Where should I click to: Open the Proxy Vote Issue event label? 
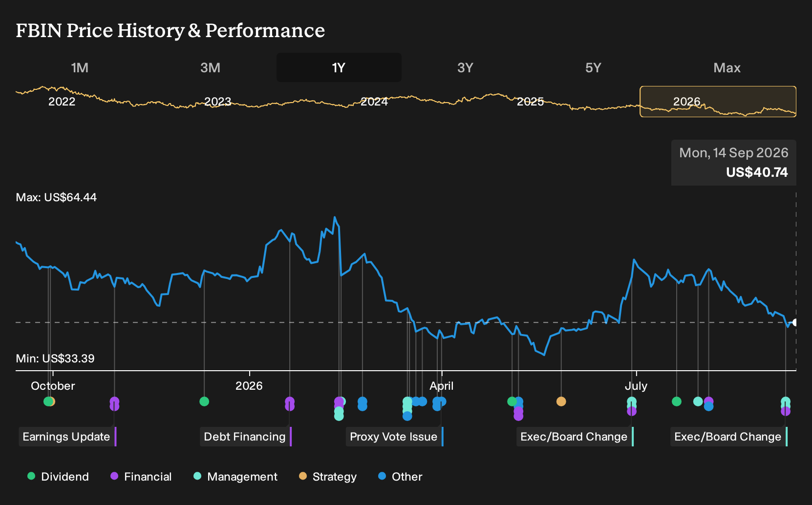(x=395, y=437)
